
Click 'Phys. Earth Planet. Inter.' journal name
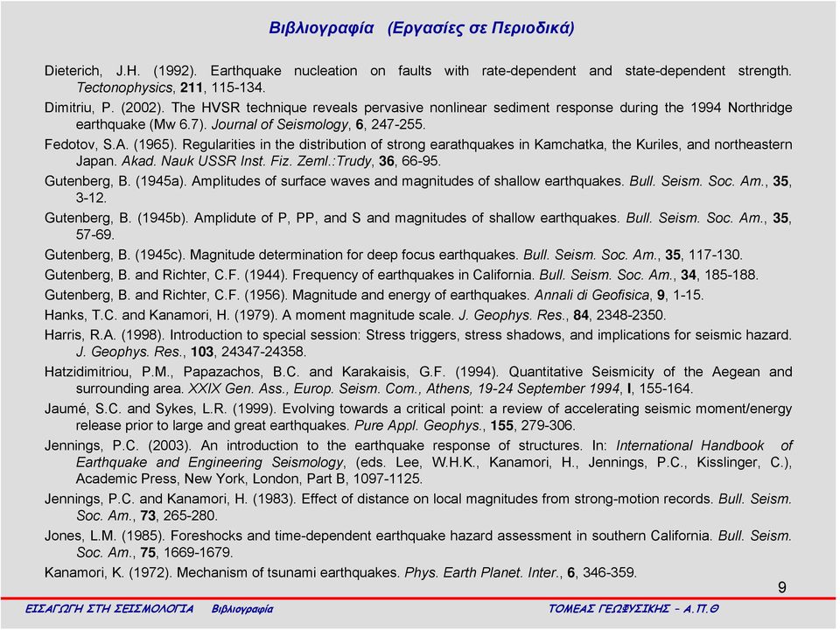pyautogui.click(x=483, y=572)
